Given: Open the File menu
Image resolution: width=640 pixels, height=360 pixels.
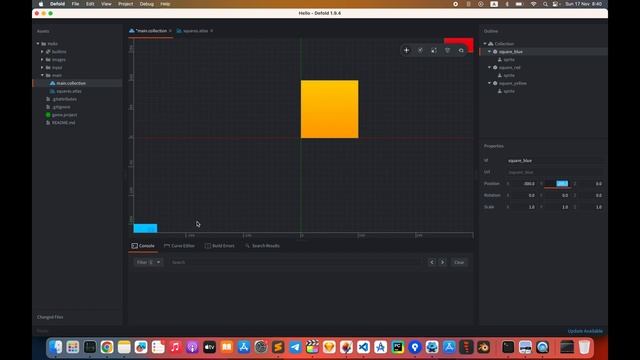Looking at the screenshot, I should (76, 4).
